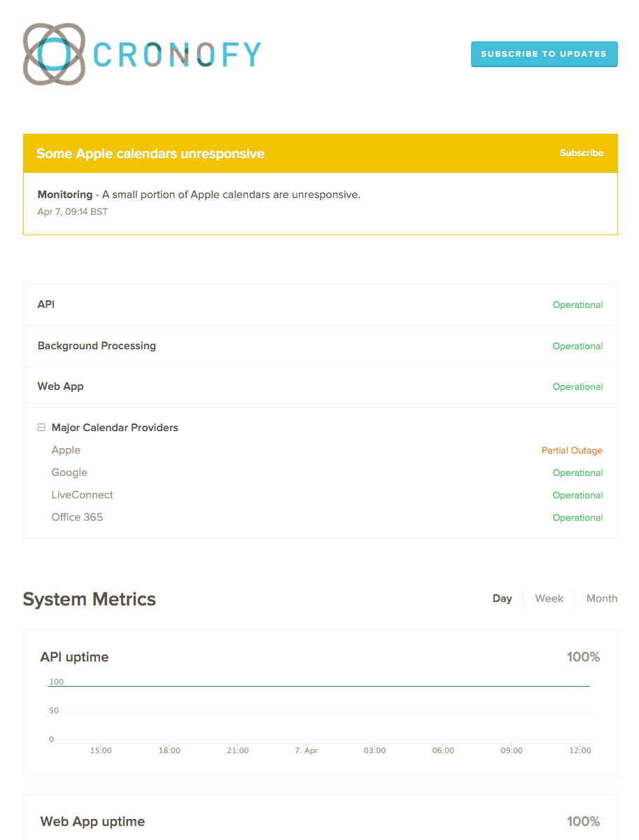Switch metrics view to Week
This screenshot has width=639, height=840.
(x=549, y=598)
